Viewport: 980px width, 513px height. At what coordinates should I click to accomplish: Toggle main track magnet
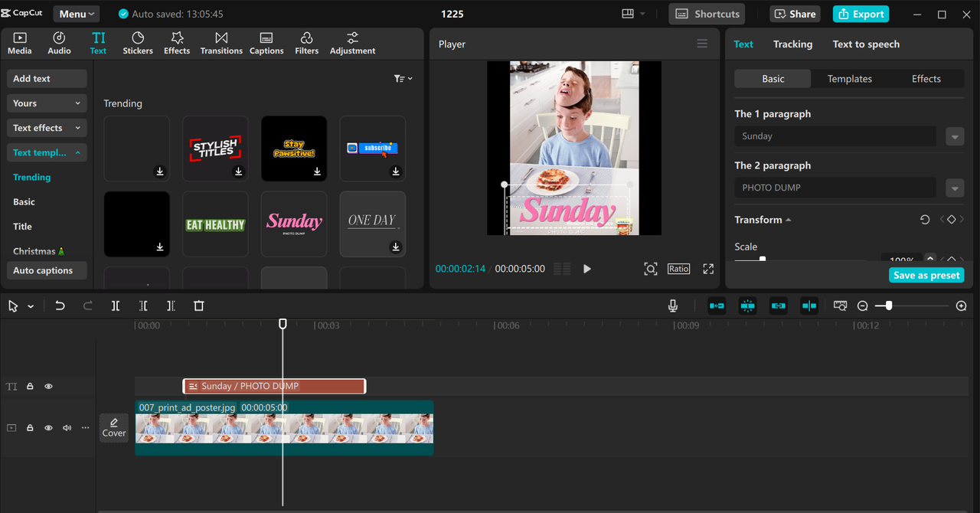(717, 306)
